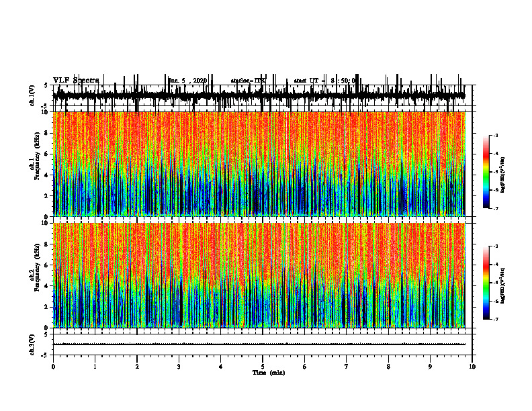Screen dimensions: 532x411
Task: Click time axis tick label "6"
Action: pyautogui.click(x=304, y=367)
